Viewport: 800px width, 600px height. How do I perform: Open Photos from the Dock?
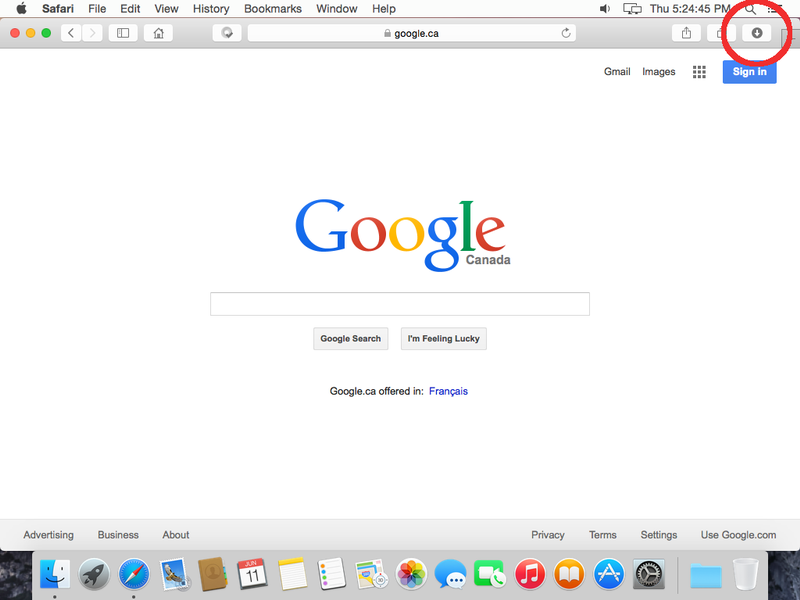(x=411, y=573)
